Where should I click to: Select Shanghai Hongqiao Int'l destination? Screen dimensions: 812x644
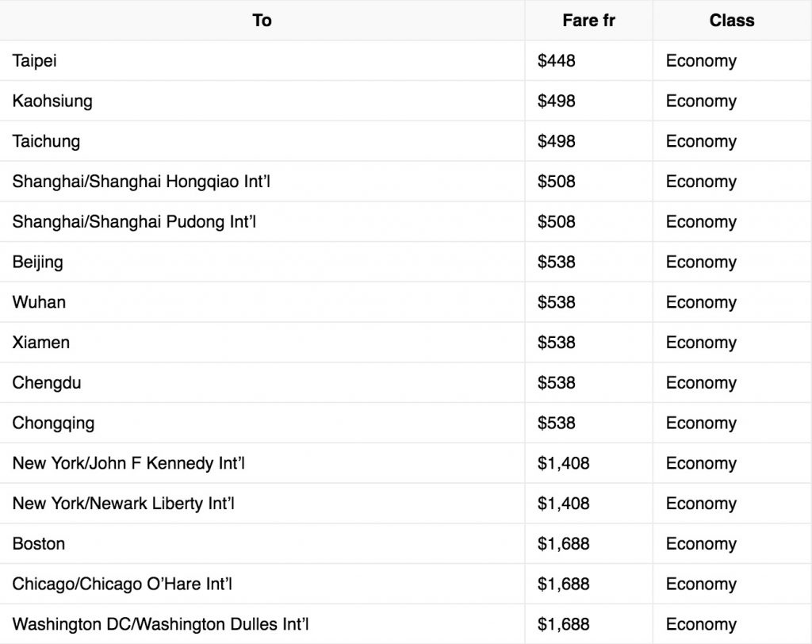pos(142,182)
